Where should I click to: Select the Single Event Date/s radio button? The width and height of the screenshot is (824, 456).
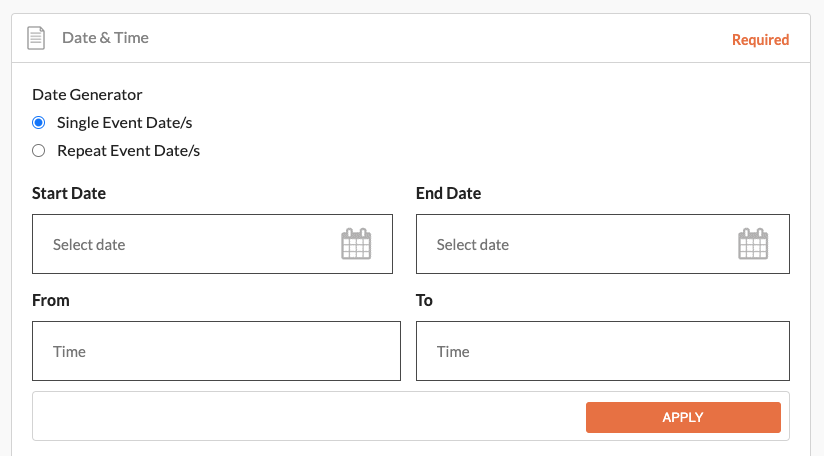point(38,122)
